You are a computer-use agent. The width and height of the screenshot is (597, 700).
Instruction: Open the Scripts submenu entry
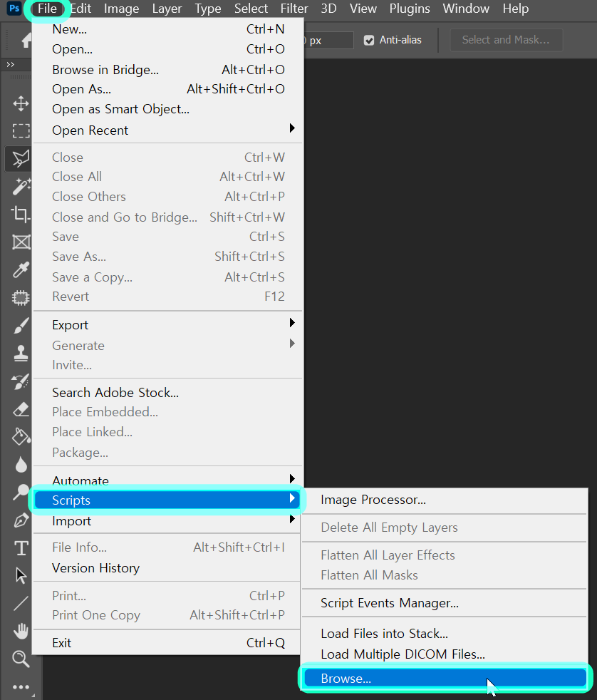coord(168,500)
